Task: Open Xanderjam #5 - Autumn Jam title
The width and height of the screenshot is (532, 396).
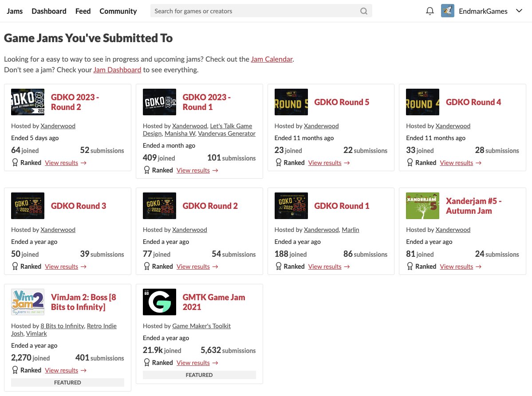Action: [x=473, y=206]
